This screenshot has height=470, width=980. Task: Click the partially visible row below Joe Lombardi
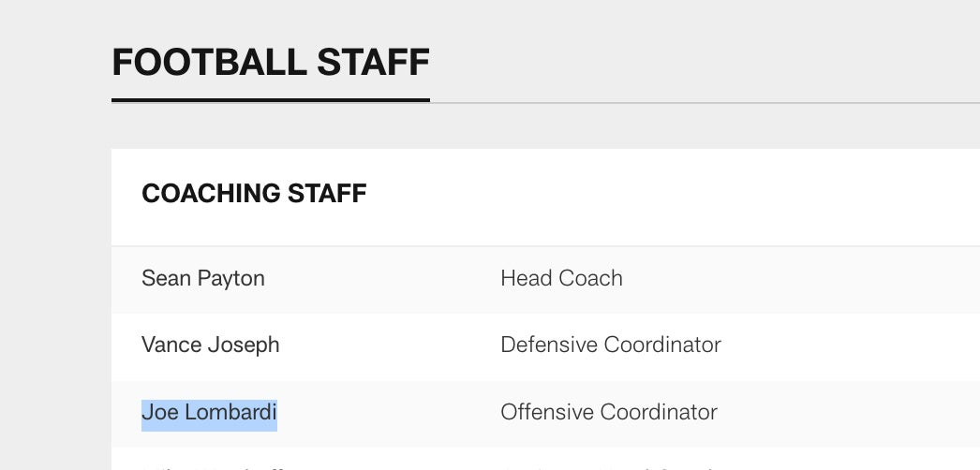pos(543,460)
